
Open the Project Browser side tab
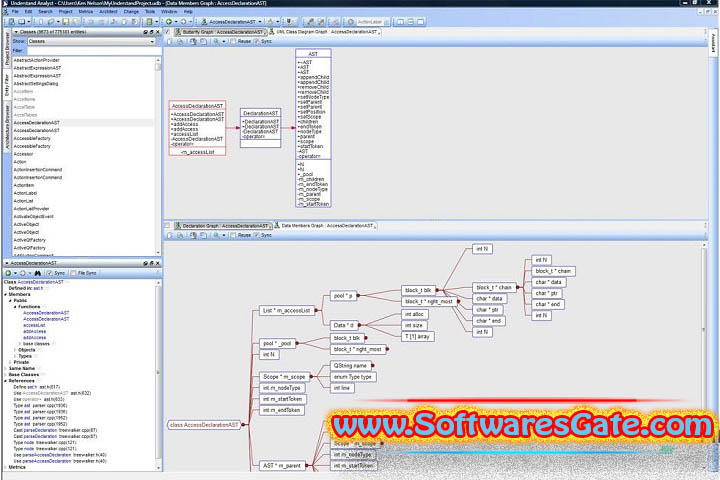pos(7,48)
